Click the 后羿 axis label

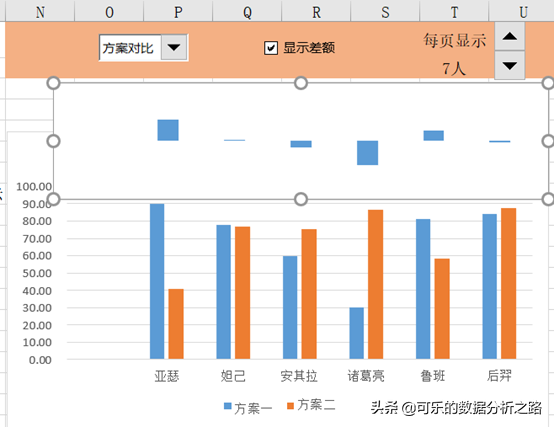click(499, 375)
